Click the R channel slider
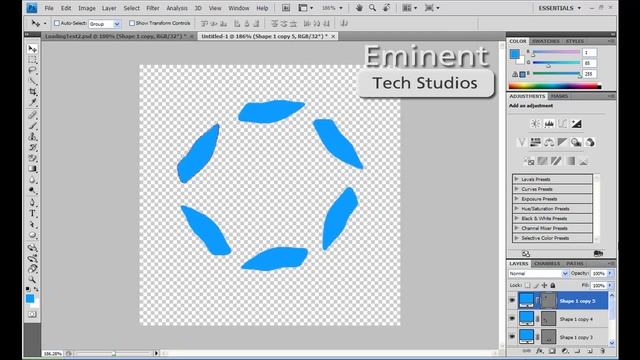The height and width of the screenshot is (360, 640). (x=556, y=53)
